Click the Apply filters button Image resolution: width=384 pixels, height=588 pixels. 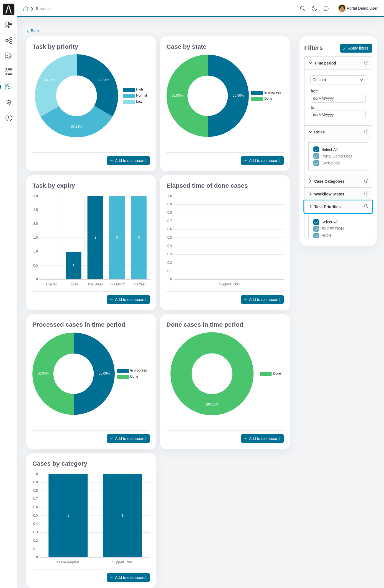point(356,48)
